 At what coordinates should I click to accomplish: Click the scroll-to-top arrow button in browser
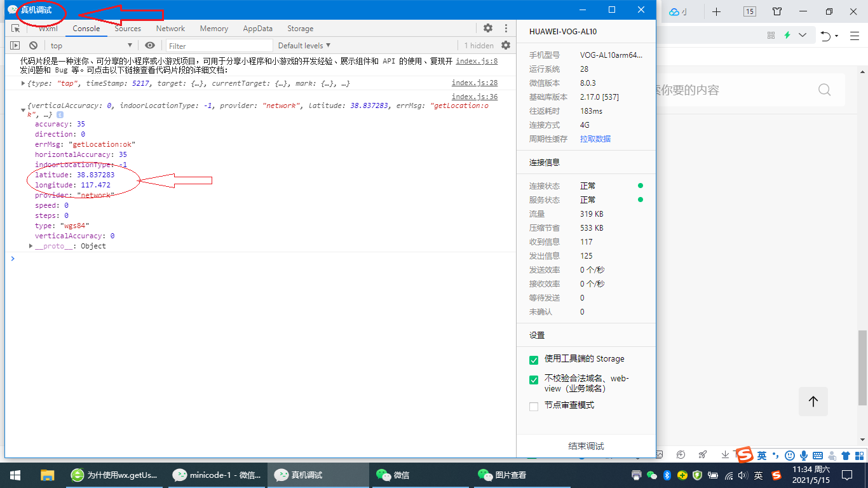coord(813,402)
